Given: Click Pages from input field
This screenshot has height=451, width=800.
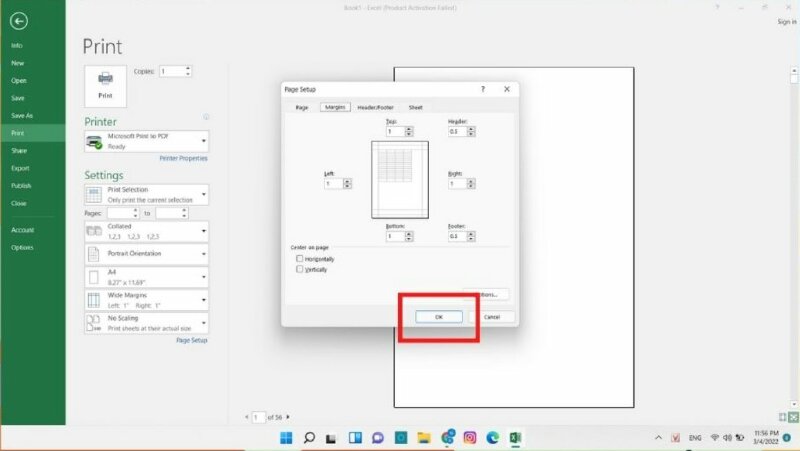Looking at the screenshot, I should (x=122, y=213).
